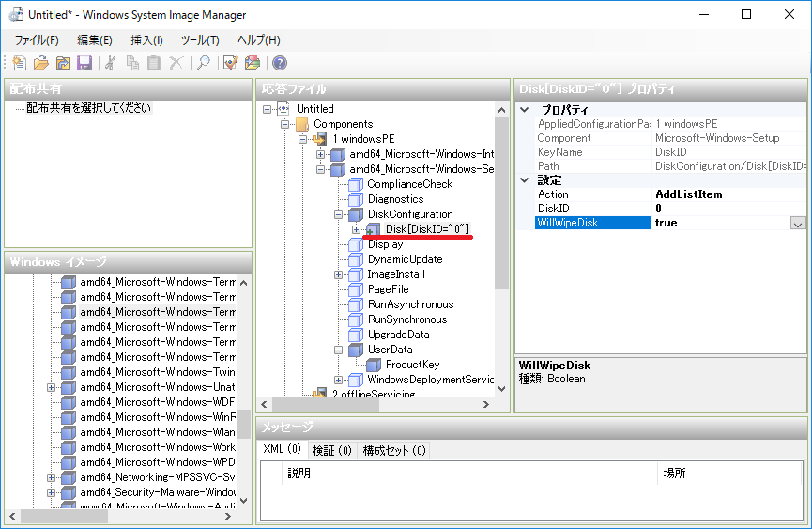
Task: Expand the Disk[DiskID="0"] node
Action: (x=357, y=229)
